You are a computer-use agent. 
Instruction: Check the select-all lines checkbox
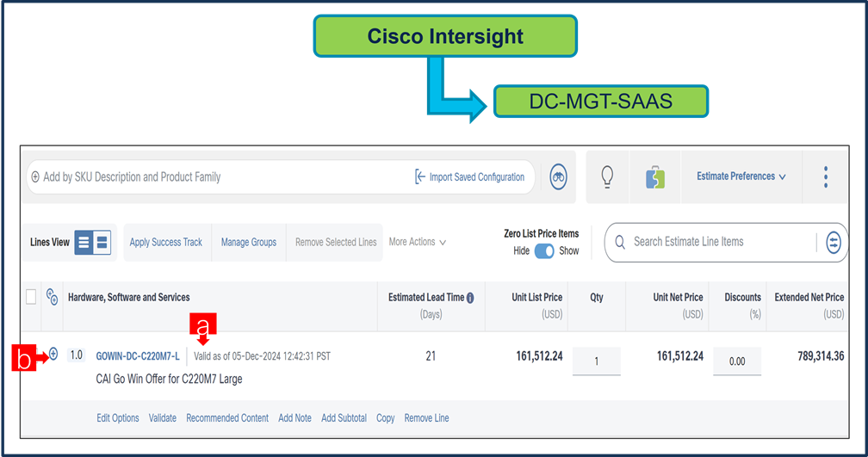(31, 297)
